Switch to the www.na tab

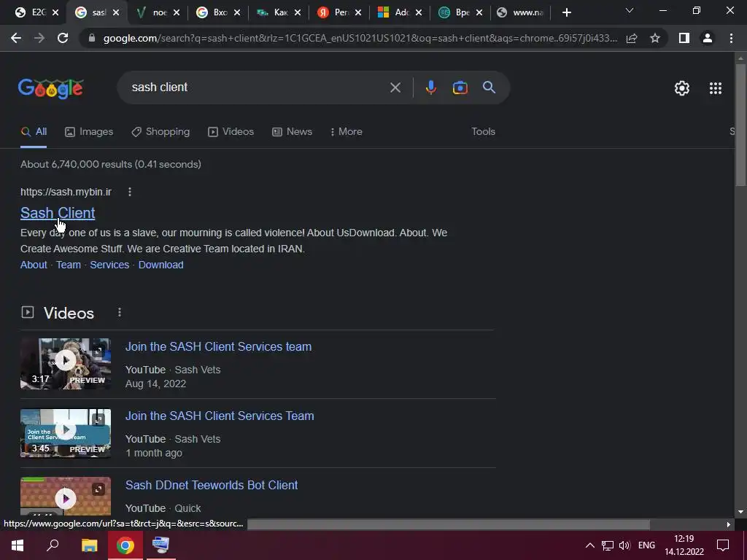520,12
